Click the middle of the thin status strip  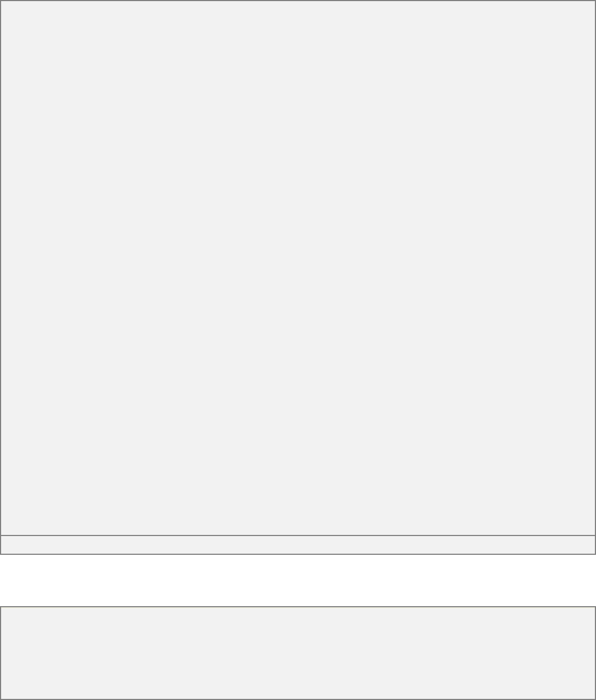pyautogui.click(x=298, y=545)
